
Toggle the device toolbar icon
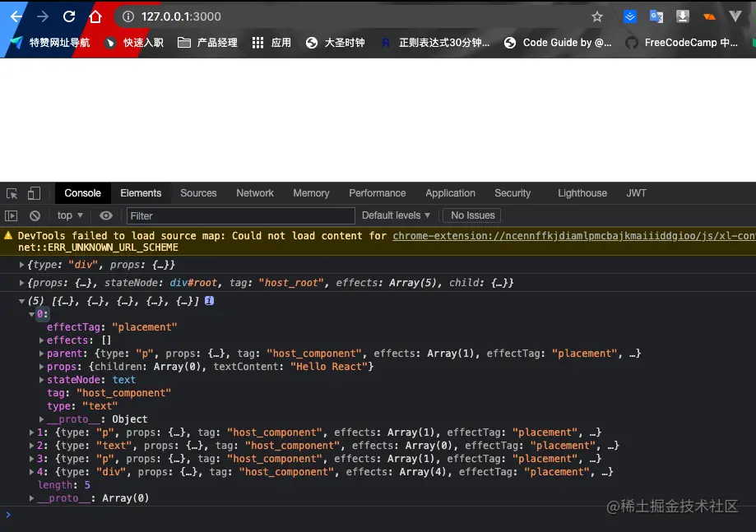tap(34, 194)
